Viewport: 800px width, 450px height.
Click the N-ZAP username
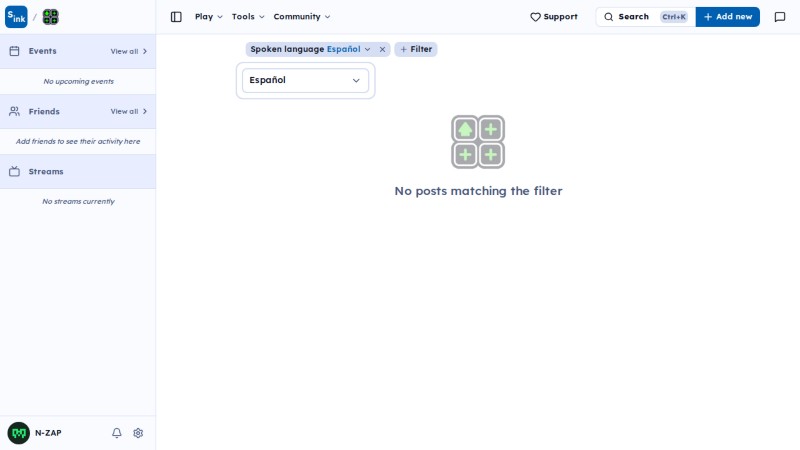pyautogui.click(x=48, y=433)
